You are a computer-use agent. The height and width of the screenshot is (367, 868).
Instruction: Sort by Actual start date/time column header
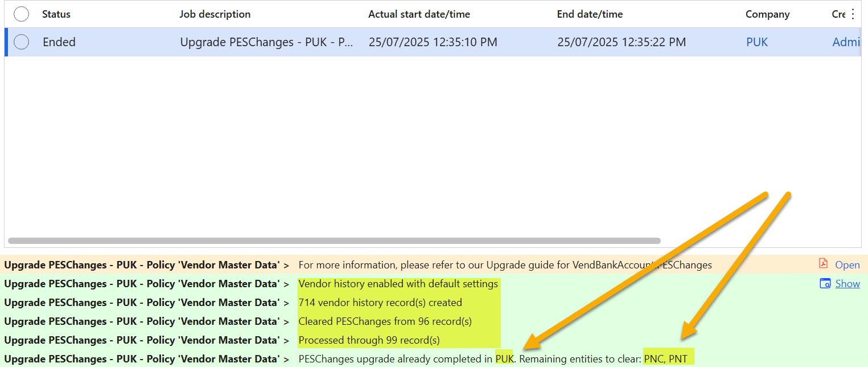click(x=419, y=14)
